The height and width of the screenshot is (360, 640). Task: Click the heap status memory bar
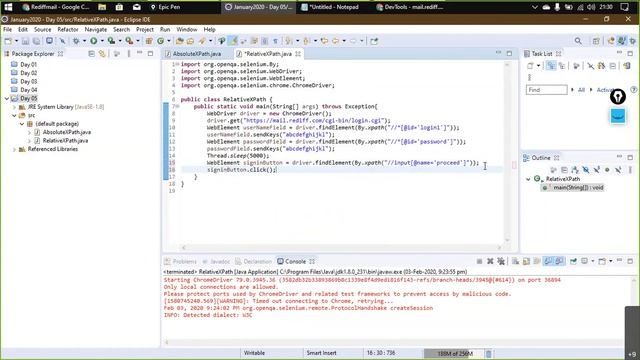click(453, 353)
